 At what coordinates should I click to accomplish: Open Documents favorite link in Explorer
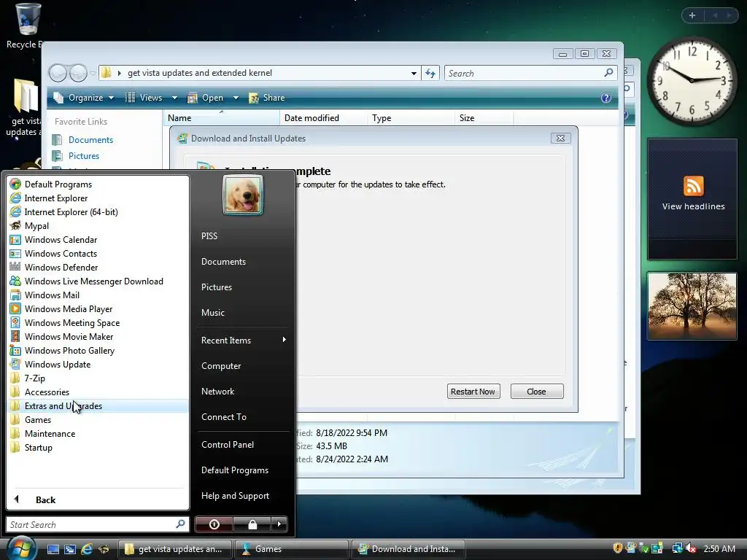click(x=90, y=139)
